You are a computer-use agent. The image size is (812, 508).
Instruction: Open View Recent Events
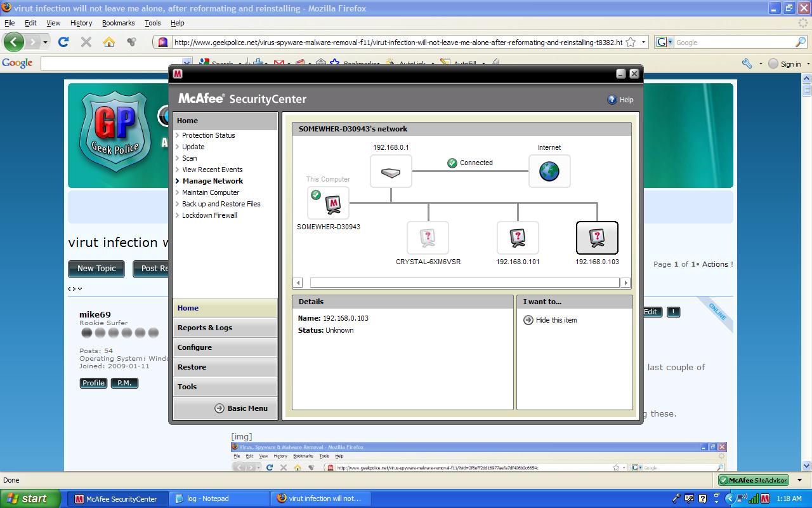[x=212, y=170]
